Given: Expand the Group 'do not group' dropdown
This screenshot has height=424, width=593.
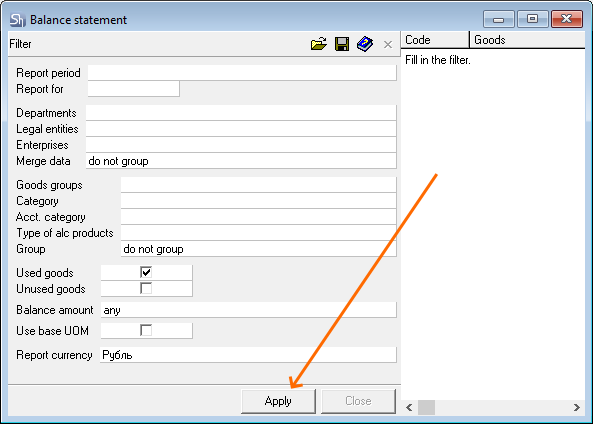Looking at the screenshot, I should click(x=258, y=249).
